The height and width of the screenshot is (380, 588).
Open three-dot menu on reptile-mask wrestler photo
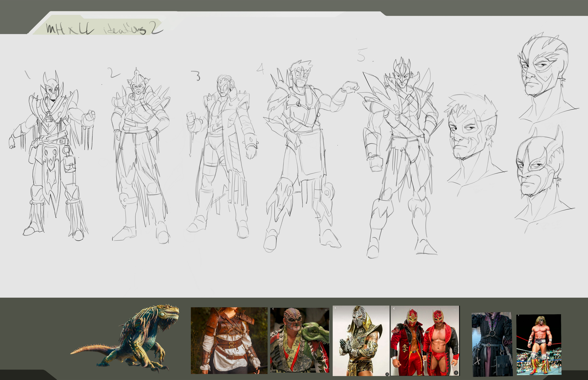(326, 310)
